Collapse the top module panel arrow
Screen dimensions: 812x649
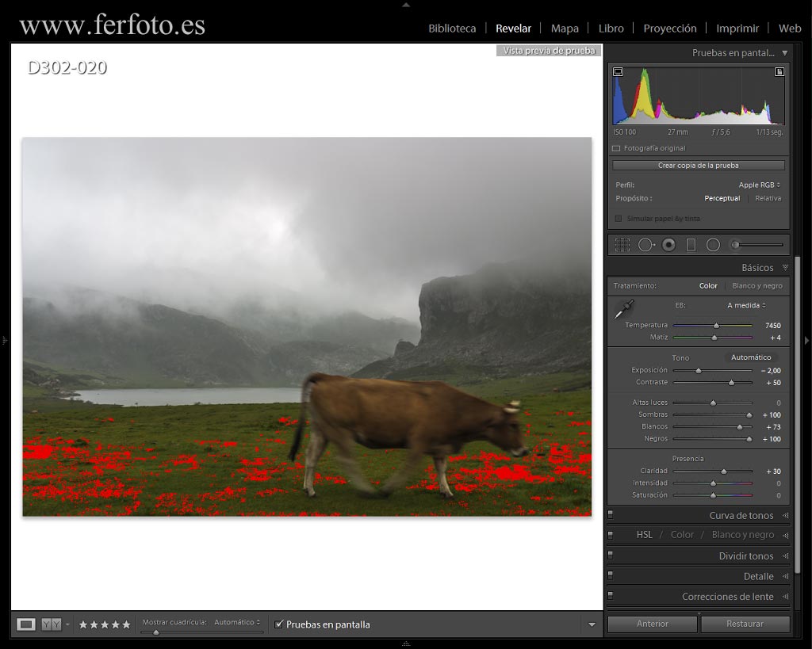coord(406,5)
